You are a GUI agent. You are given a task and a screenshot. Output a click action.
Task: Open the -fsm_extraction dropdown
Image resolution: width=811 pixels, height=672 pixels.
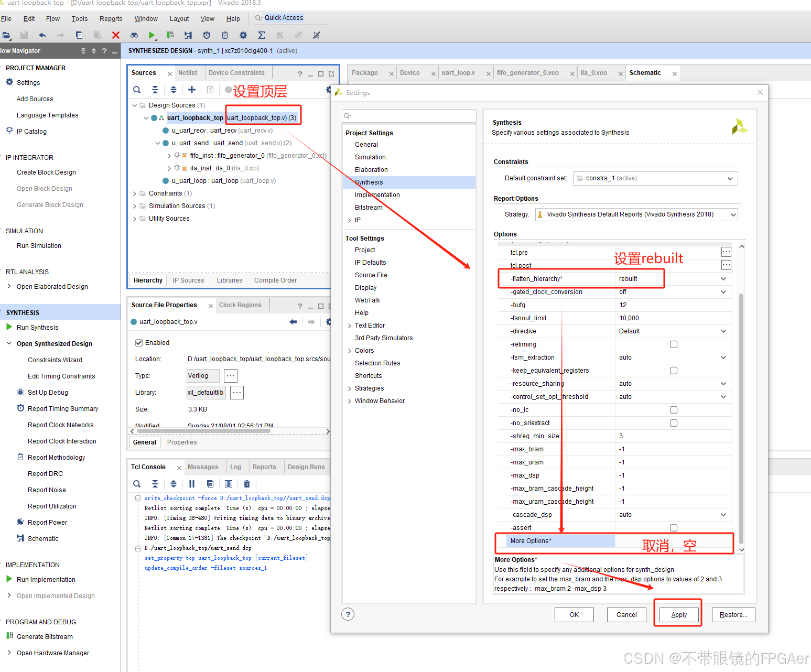pos(723,357)
